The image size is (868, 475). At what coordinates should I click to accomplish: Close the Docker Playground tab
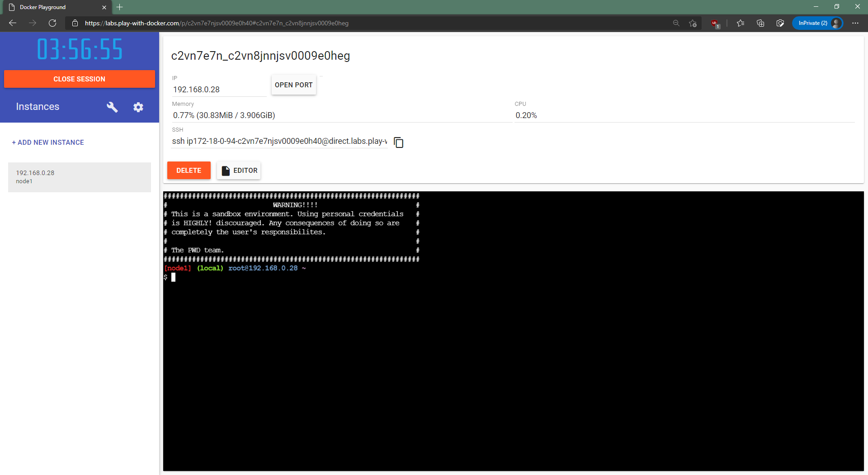[104, 7]
